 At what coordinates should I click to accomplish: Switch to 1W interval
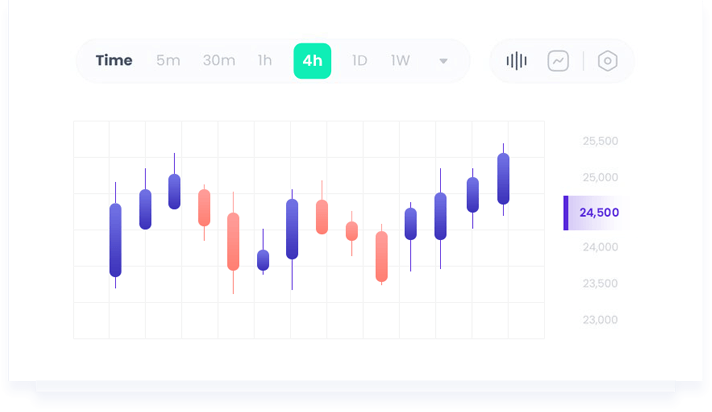[x=400, y=60]
